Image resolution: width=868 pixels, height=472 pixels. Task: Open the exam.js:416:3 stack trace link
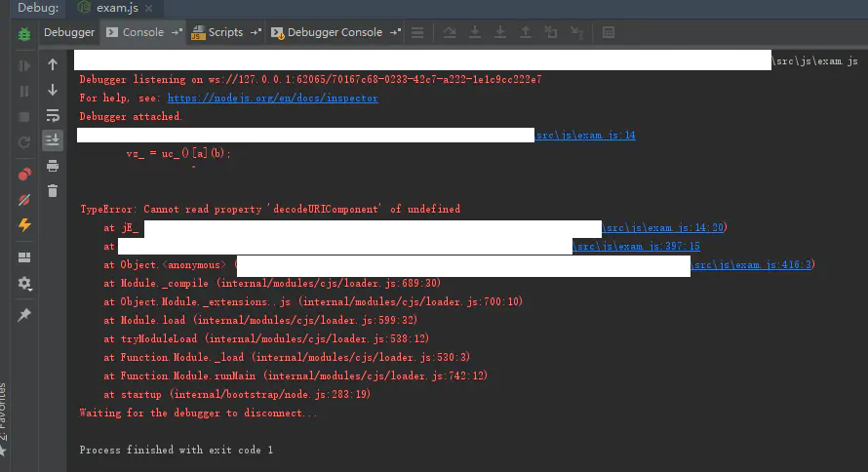click(752, 264)
